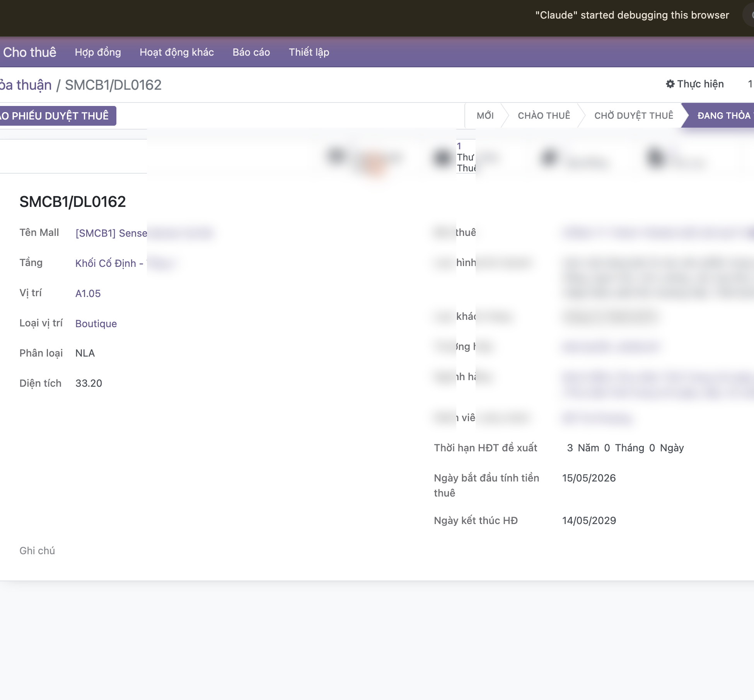
Task: Click the Thư Thuê stat button
Action: [x=466, y=157]
